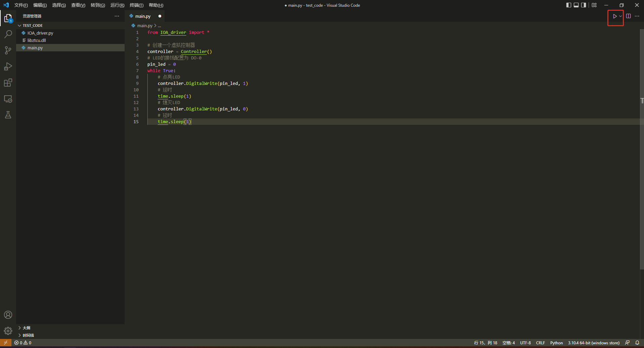Open Customize Layout icon
This screenshot has width=644, height=348.
click(x=594, y=5)
